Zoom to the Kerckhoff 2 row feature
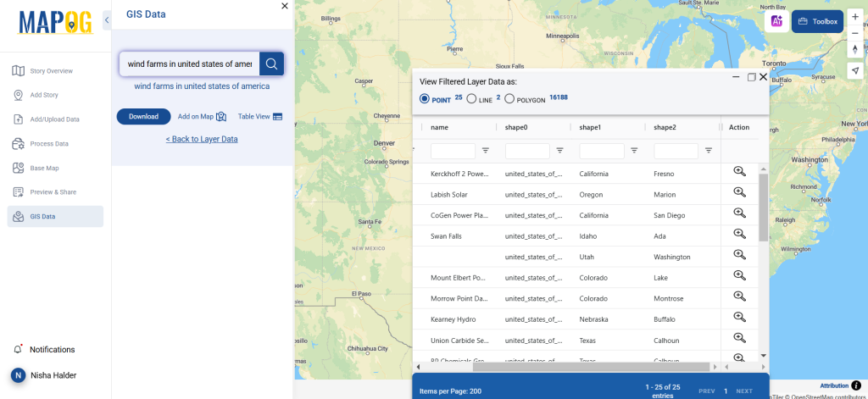The width and height of the screenshot is (868, 399). [x=739, y=171]
